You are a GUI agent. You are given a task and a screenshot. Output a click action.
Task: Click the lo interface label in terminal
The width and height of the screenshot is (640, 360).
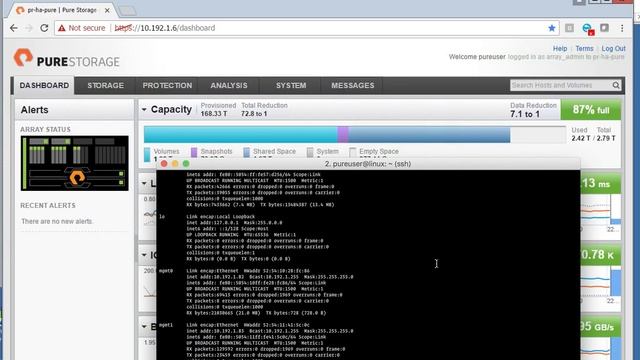coord(162,216)
